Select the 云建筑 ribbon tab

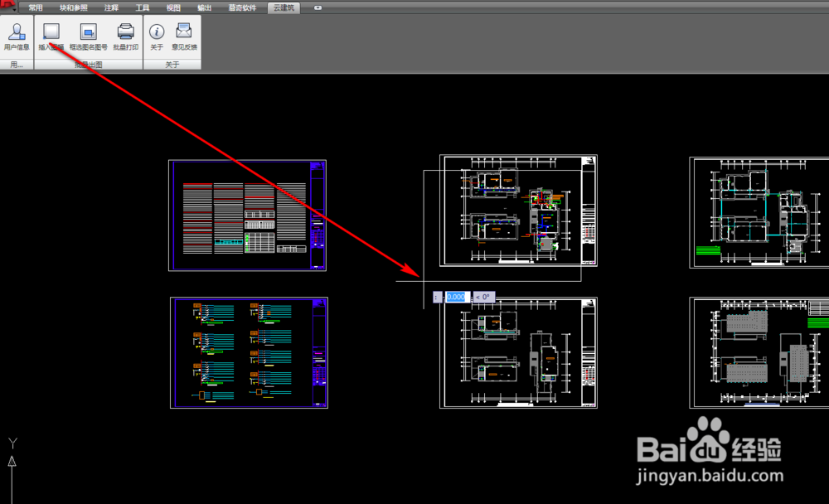(x=284, y=8)
